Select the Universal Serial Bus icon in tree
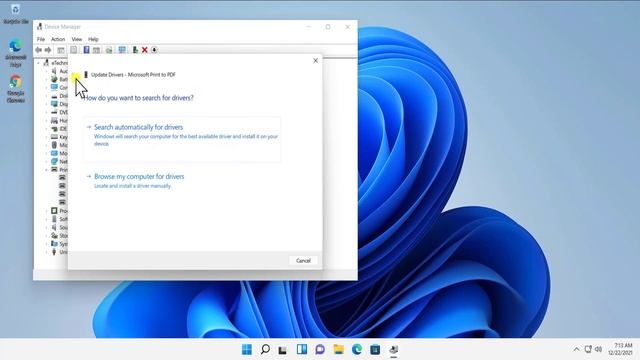This screenshot has width=640, height=360. (54, 252)
